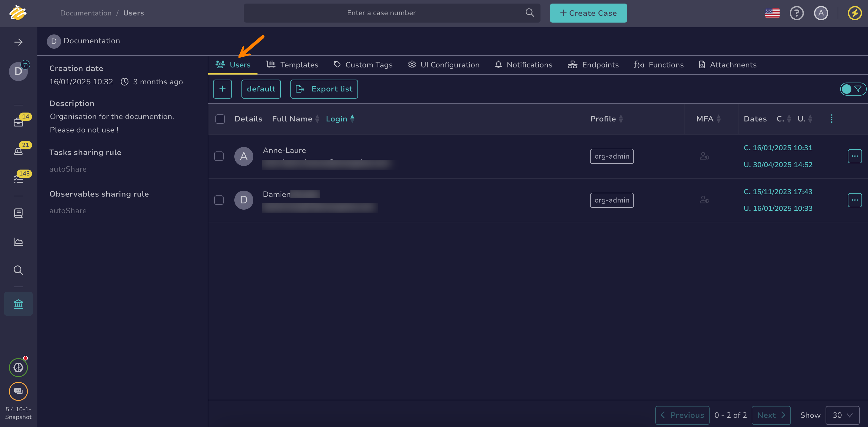Click the Documentation breadcrumb link

86,13
